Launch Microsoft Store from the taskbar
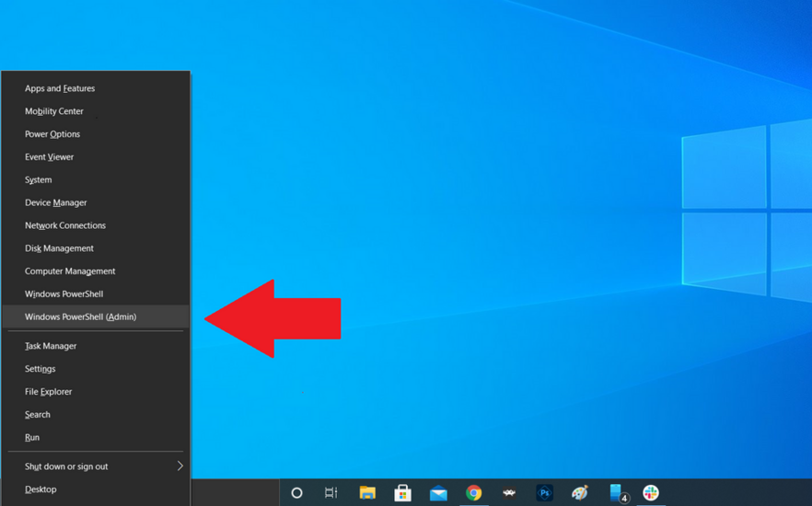This screenshot has width=812, height=506. click(x=402, y=493)
